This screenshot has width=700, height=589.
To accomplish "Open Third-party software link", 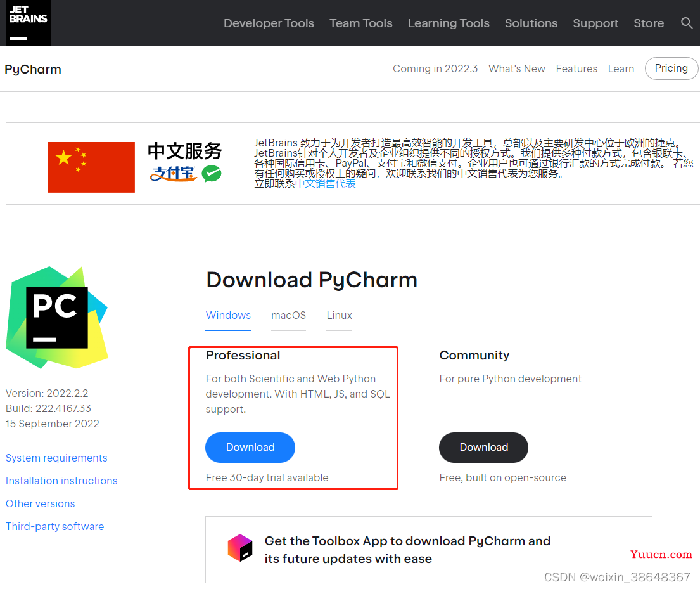I will pyautogui.click(x=55, y=526).
